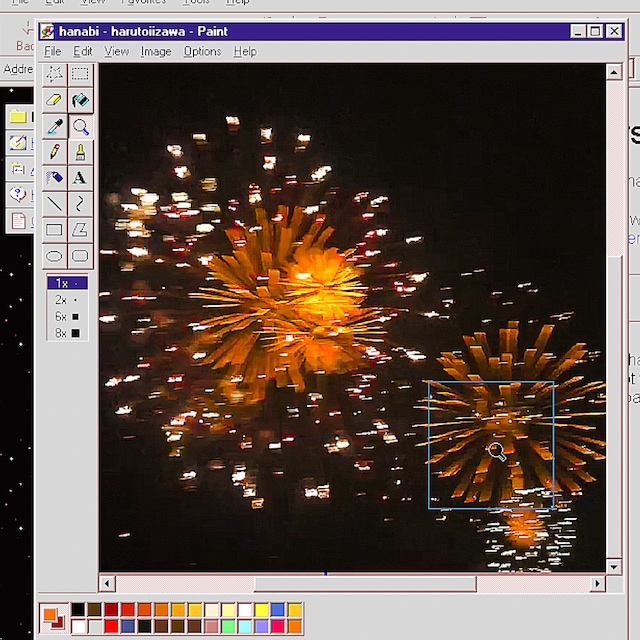Activate the Pick Color eyedropper tool
Viewport: 640px width, 640px height.
[55, 126]
